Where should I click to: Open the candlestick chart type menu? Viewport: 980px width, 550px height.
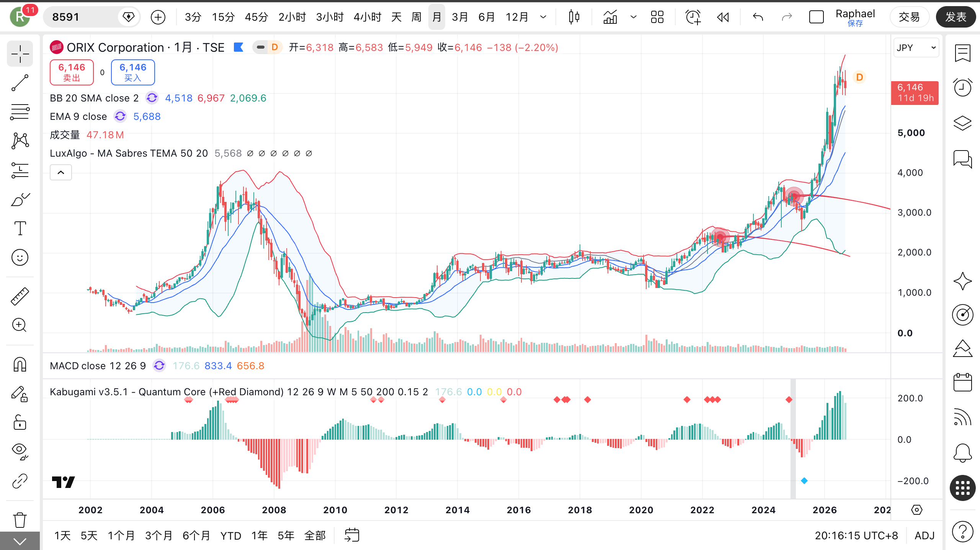coord(574,17)
